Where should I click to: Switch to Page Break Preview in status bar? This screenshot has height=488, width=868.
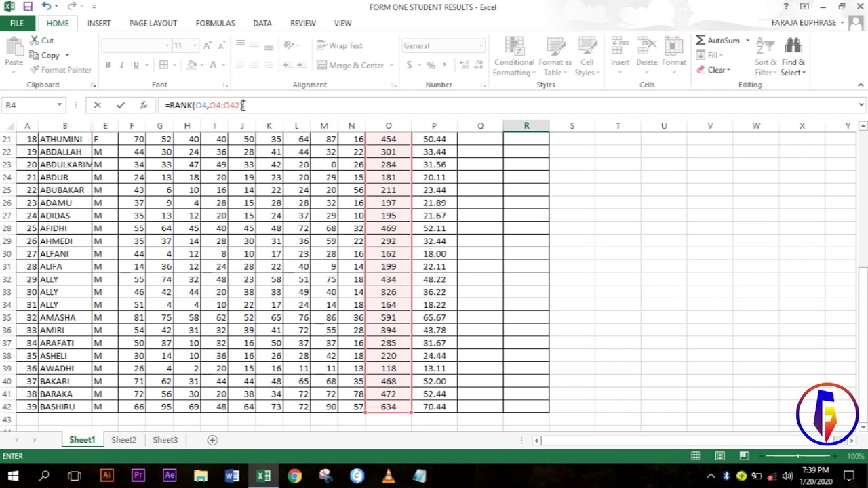(744, 456)
